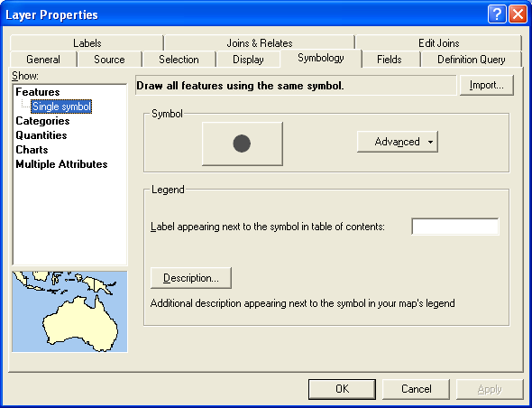This screenshot has width=532, height=408.
Task: Expand the Quantities renderer group
Action: point(41,135)
